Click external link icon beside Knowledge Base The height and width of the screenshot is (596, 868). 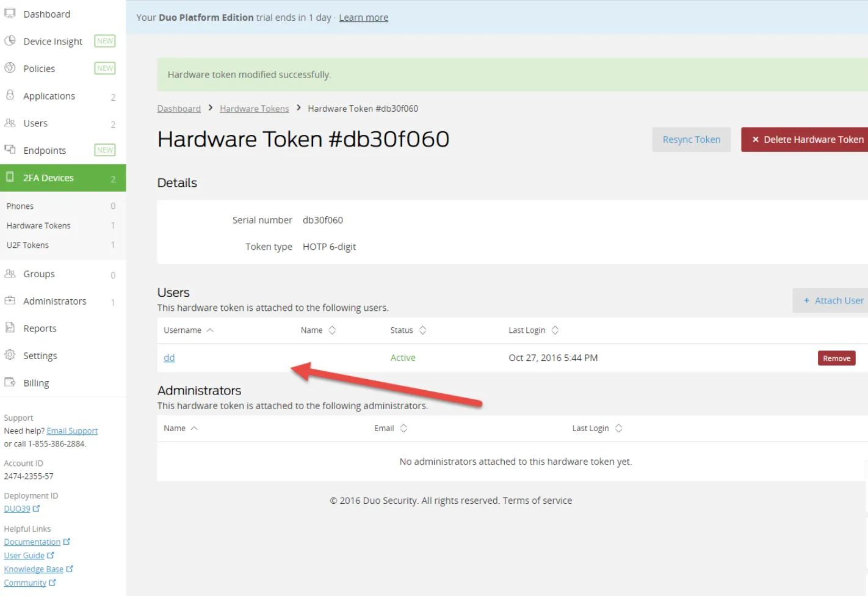point(70,569)
